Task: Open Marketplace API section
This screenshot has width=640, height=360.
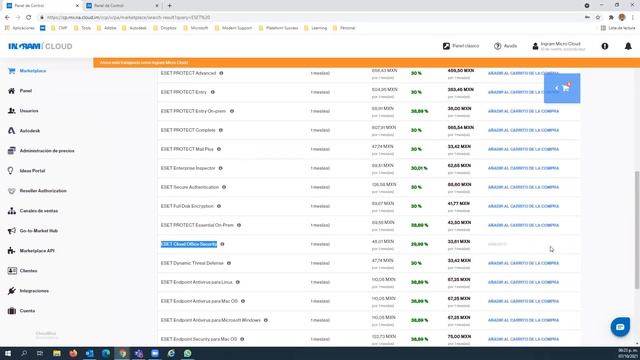Action: [31, 251]
